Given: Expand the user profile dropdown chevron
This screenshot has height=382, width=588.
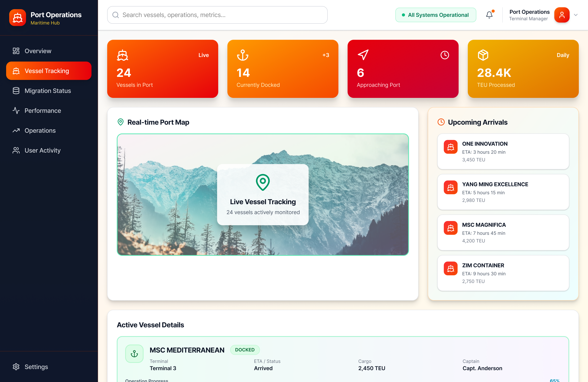Looking at the screenshot, I should click(576, 15).
